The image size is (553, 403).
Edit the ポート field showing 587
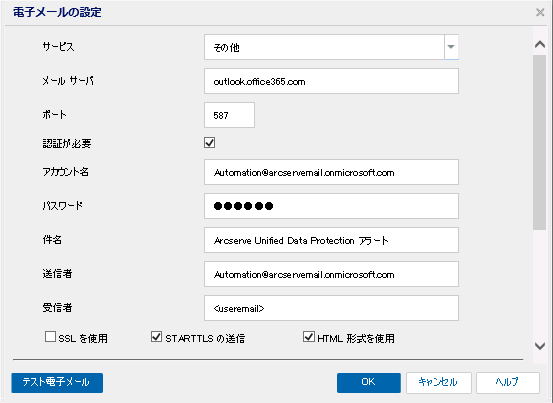pos(229,115)
